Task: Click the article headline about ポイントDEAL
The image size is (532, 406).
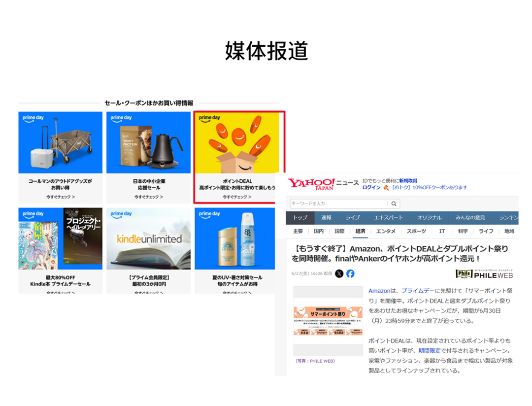Action: pos(400,254)
